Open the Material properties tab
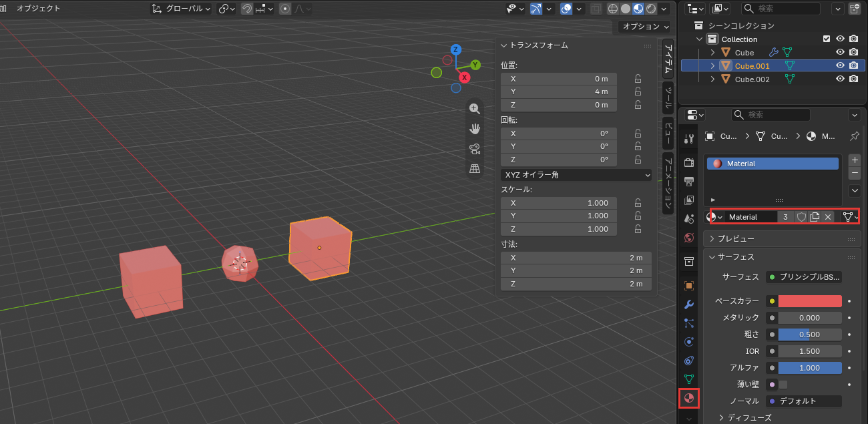Screen dimensions: 868x424 689,399
